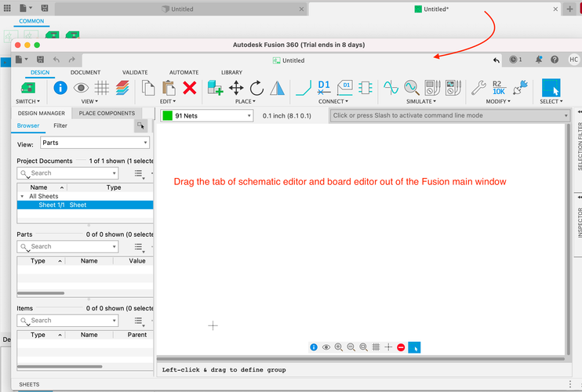Expand the SWITCH dropdown
Screen dimensions: 582x392
coord(27,101)
